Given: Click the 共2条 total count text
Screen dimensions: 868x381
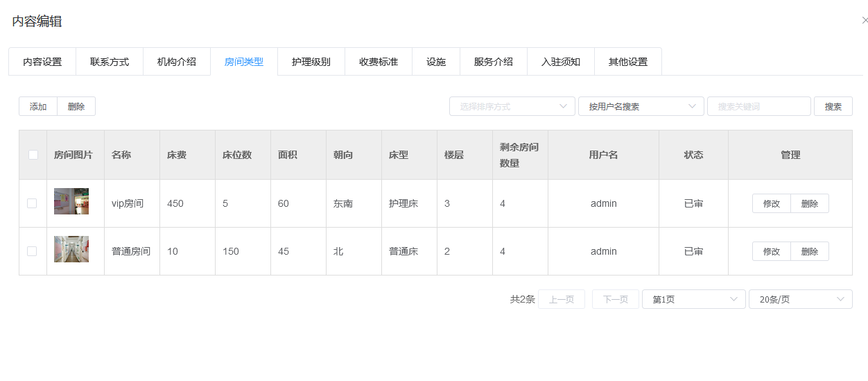Looking at the screenshot, I should (x=523, y=299).
